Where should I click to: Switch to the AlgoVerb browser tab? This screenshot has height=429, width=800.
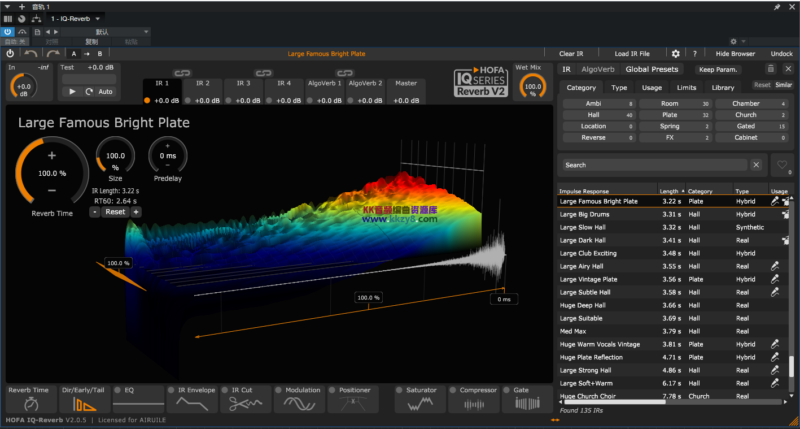coord(598,69)
